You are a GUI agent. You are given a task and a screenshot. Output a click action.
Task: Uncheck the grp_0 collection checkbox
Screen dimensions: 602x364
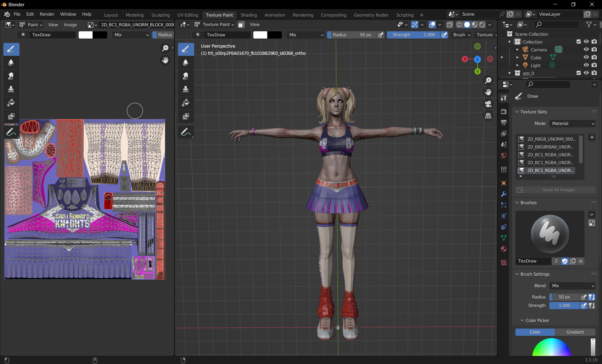point(578,73)
